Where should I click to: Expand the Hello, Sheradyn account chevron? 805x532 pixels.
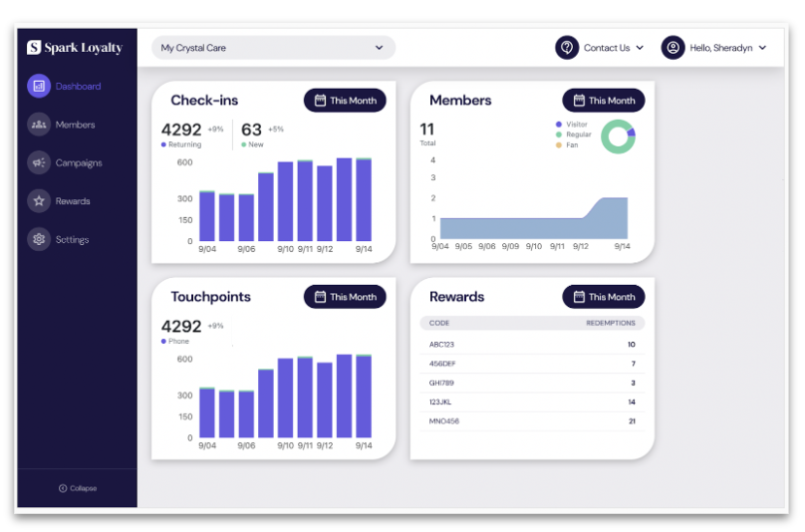click(x=762, y=48)
